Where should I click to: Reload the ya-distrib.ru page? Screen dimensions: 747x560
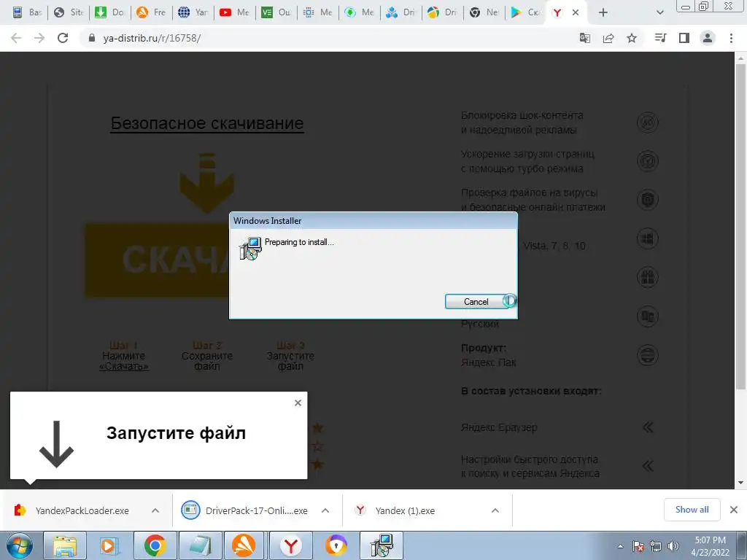[x=63, y=38]
